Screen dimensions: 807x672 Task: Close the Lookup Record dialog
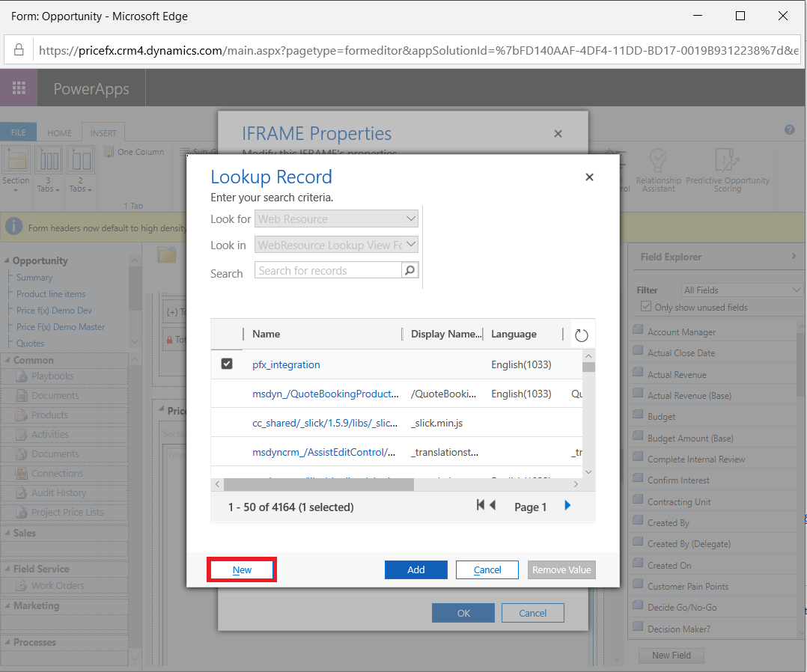coord(589,177)
